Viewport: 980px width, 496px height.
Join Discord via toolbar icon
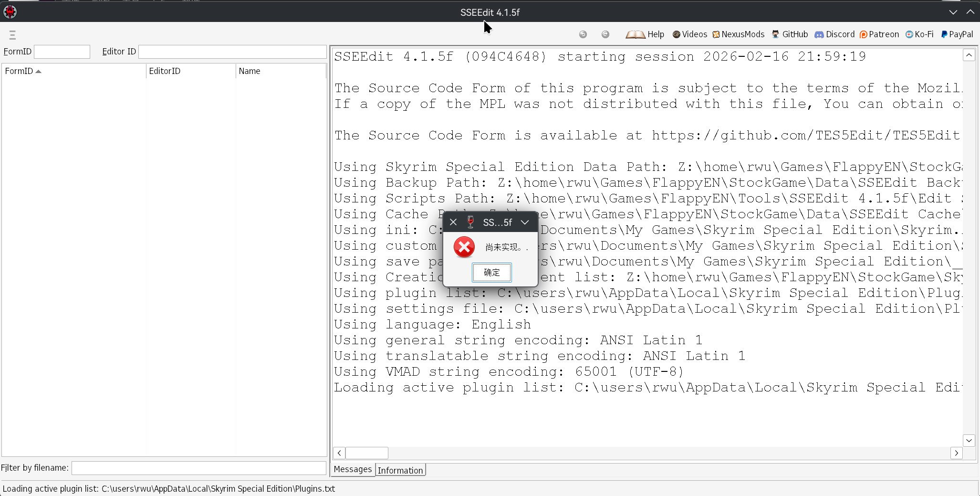pos(834,34)
